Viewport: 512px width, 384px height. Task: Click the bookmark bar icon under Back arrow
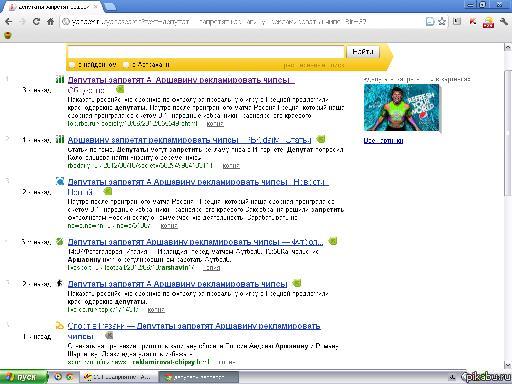(7, 35)
